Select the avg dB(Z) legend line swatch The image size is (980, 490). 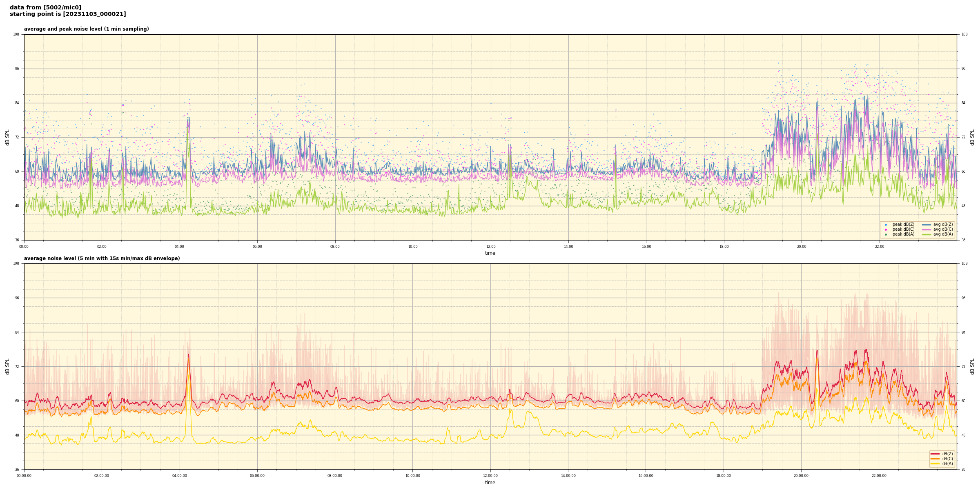[x=927, y=225]
